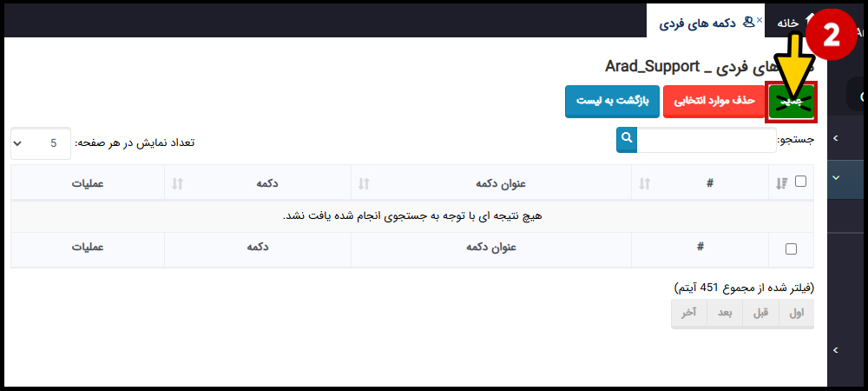Viewport: 868px width, 391px height.
Task: Tick the checkbox in table footer row
Action: point(791,249)
